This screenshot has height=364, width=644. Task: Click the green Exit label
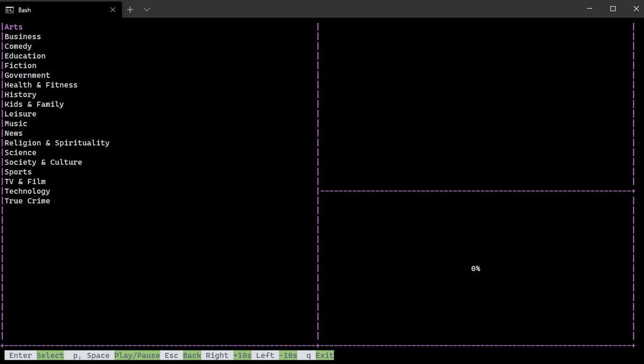[x=325, y=355]
